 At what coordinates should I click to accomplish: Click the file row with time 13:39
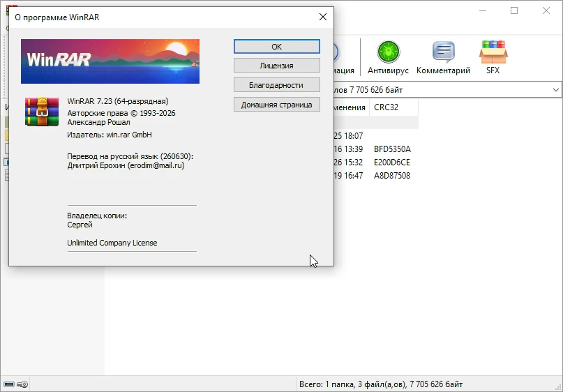[375, 149]
